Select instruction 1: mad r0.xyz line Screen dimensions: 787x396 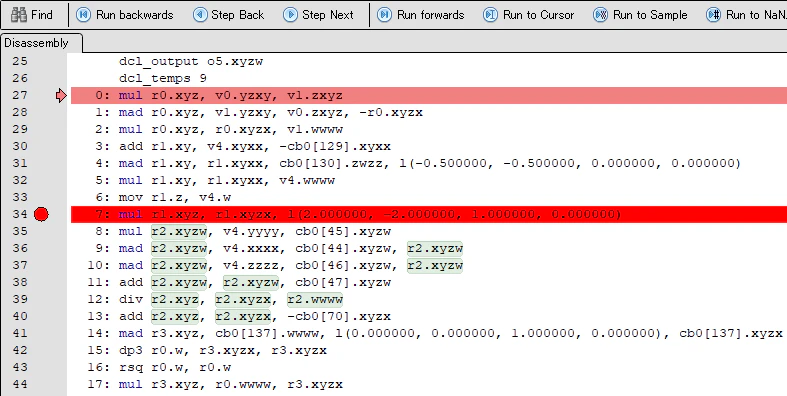click(x=259, y=112)
